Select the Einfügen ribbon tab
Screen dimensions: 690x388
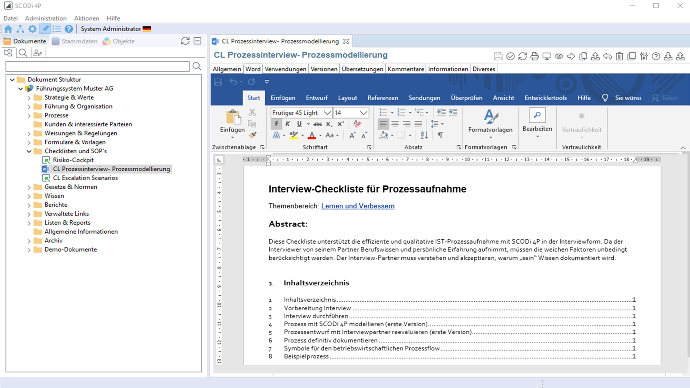pos(283,98)
